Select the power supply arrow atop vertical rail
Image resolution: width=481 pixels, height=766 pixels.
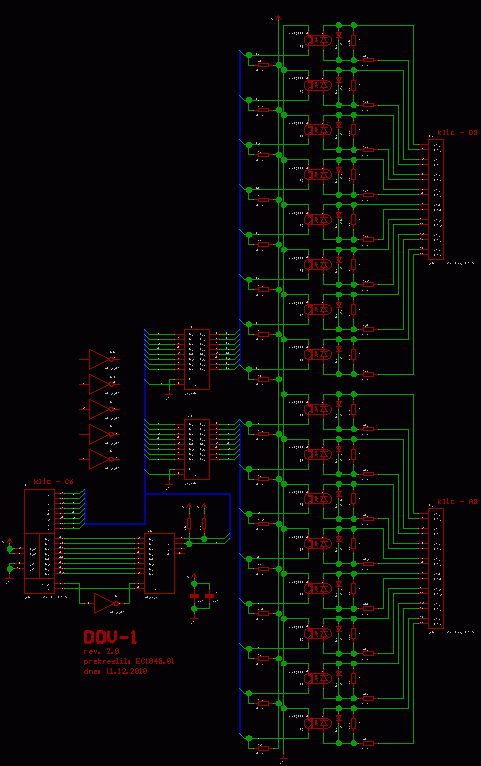click(x=278, y=19)
